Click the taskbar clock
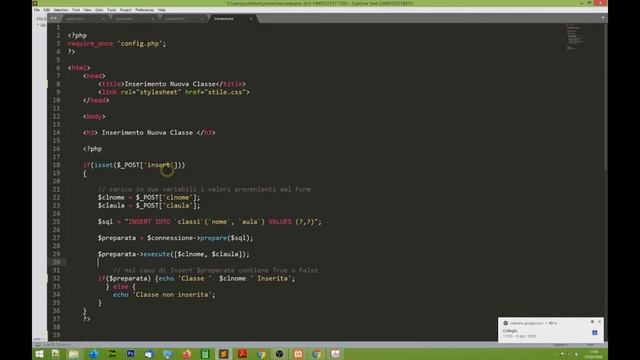Screen dimensions: 640x360 tap(594, 354)
